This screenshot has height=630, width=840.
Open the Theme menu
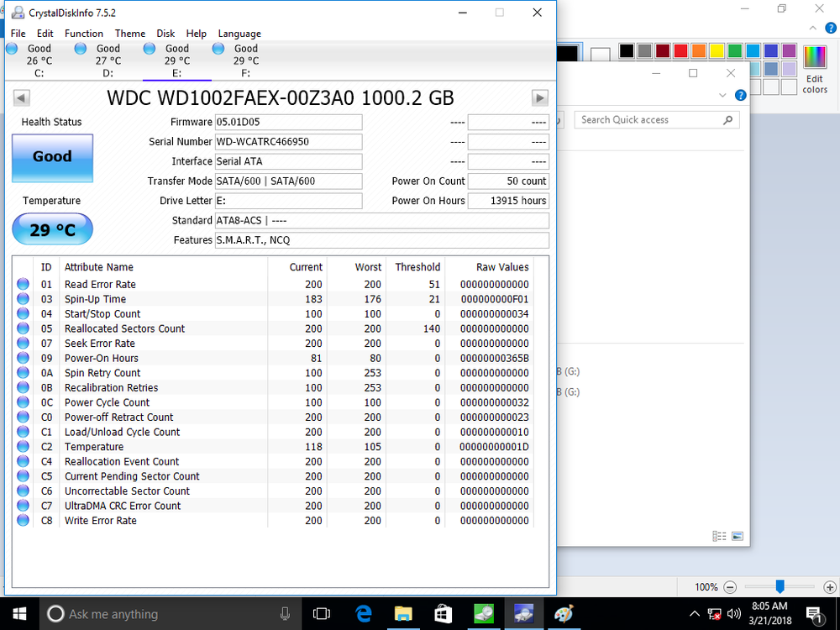(x=130, y=34)
